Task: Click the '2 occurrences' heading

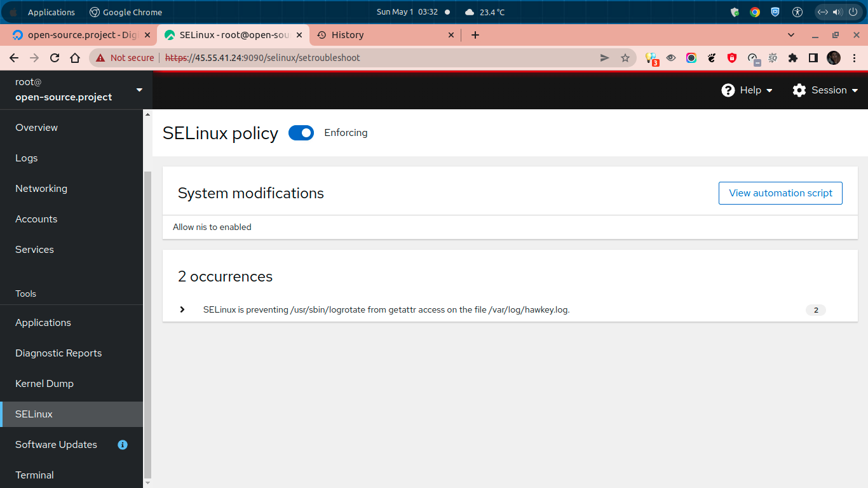Action: (x=225, y=277)
